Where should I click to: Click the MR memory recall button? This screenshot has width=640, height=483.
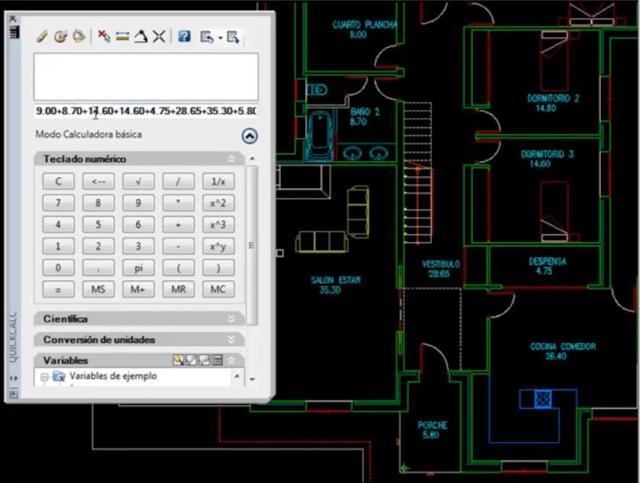click(x=178, y=289)
